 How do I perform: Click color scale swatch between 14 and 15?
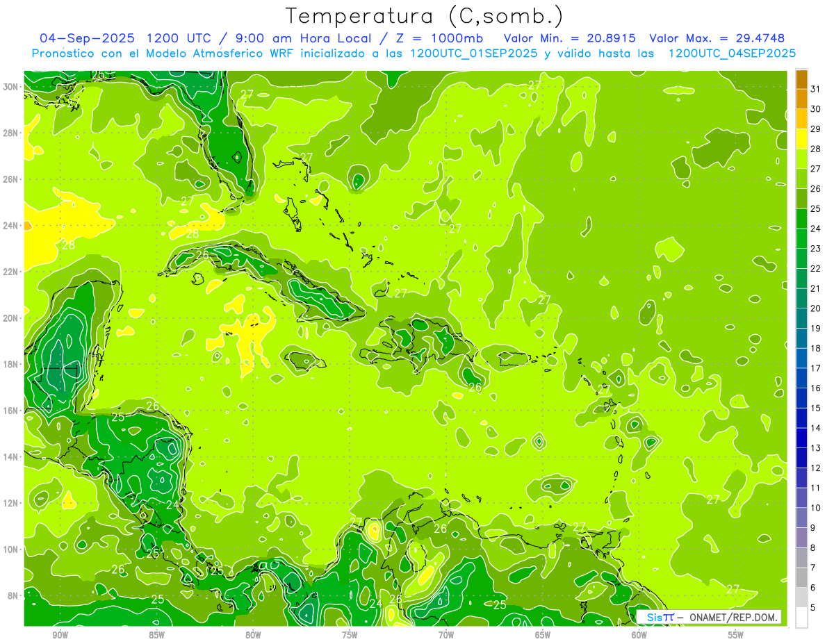click(801, 418)
